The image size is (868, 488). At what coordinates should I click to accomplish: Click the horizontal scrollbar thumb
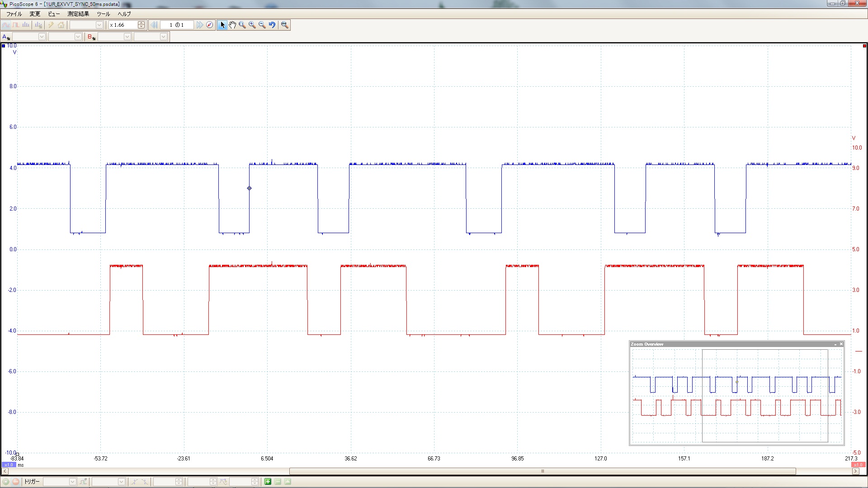click(542, 471)
